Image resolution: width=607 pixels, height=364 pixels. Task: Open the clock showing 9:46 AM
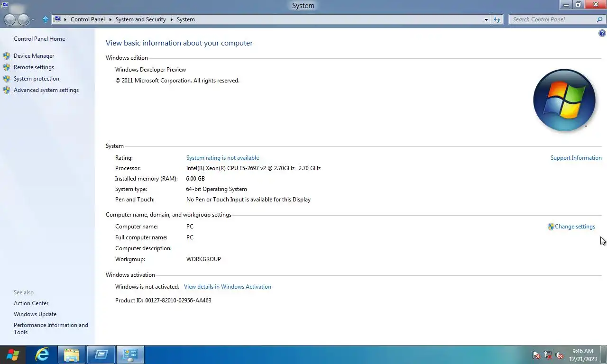(583, 355)
